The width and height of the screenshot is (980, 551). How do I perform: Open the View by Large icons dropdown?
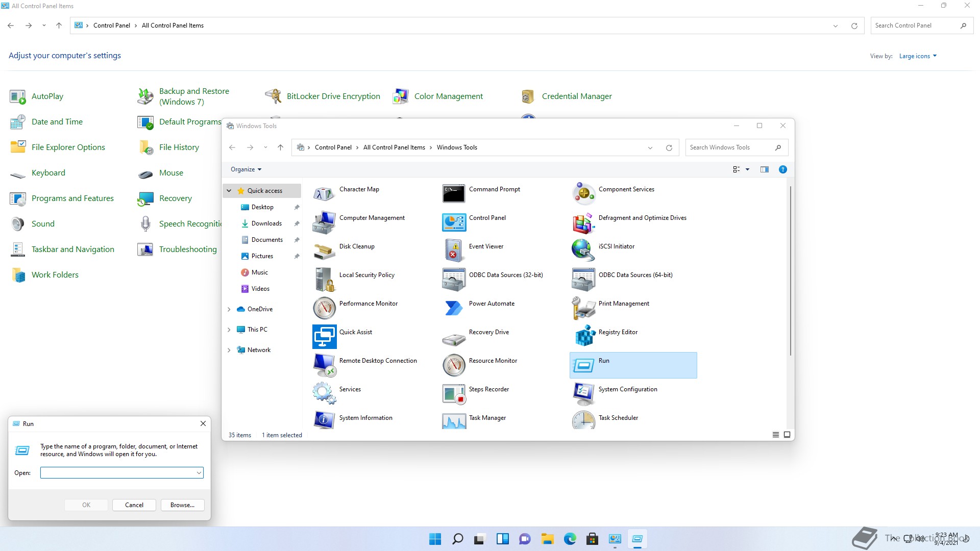pos(918,56)
